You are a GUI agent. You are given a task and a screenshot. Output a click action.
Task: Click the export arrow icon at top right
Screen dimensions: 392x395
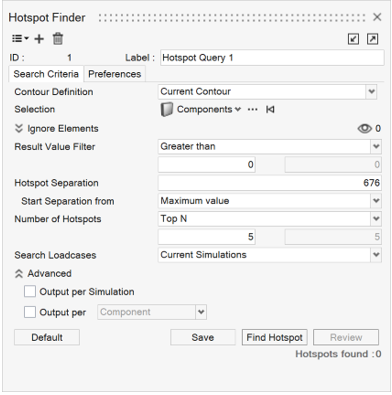372,39
